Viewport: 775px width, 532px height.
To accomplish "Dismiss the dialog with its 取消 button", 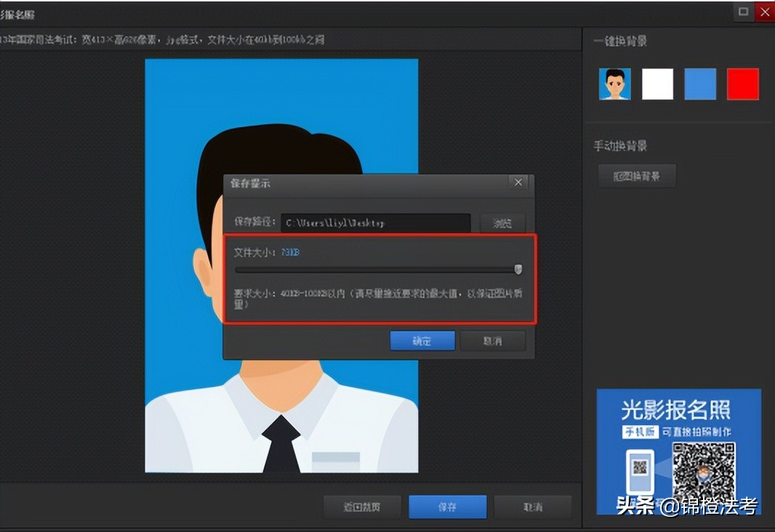I will click(493, 340).
